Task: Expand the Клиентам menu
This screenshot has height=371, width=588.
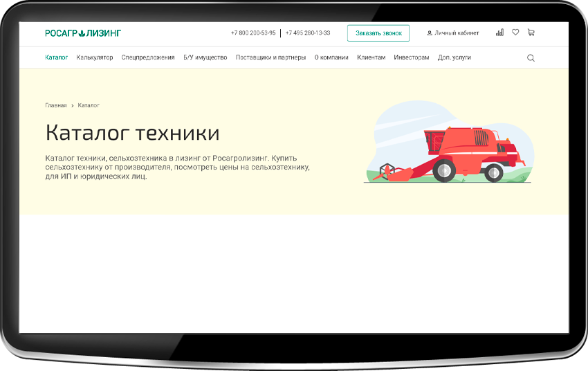Action: [371, 57]
